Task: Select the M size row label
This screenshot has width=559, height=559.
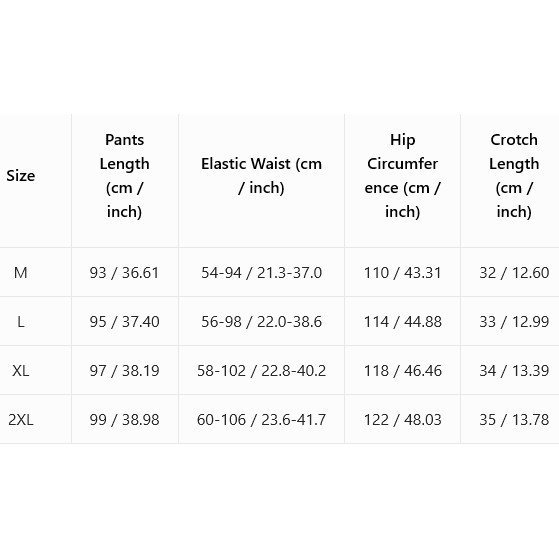Action: 21,273
